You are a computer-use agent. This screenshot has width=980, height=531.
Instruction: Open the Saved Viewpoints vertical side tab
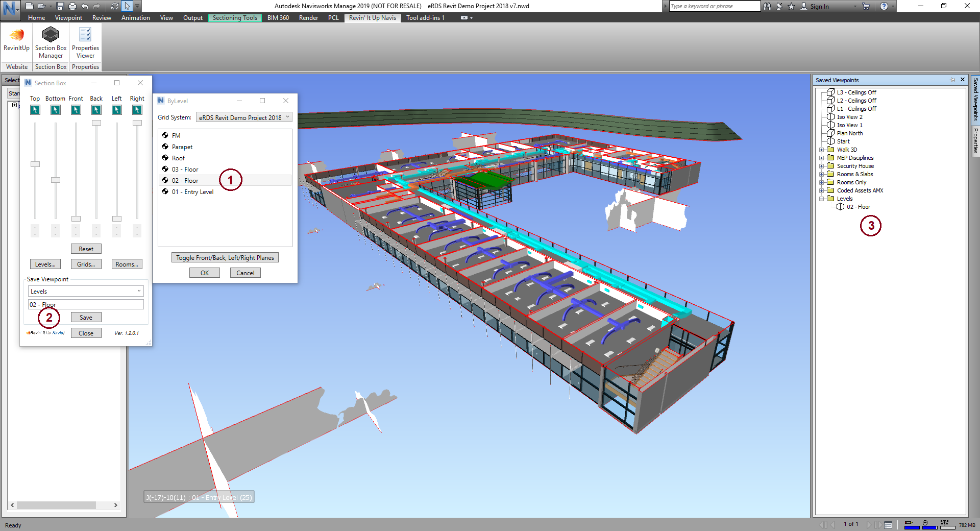coord(975,100)
